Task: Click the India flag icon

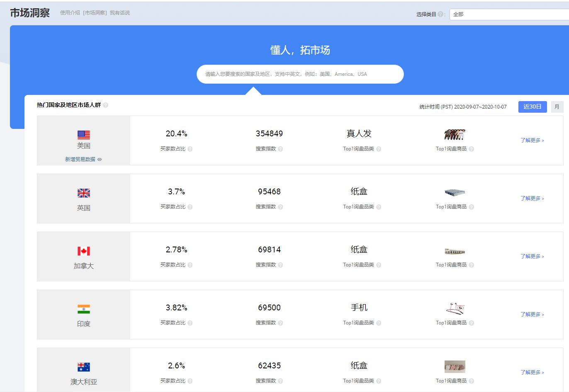Action: [x=83, y=308]
